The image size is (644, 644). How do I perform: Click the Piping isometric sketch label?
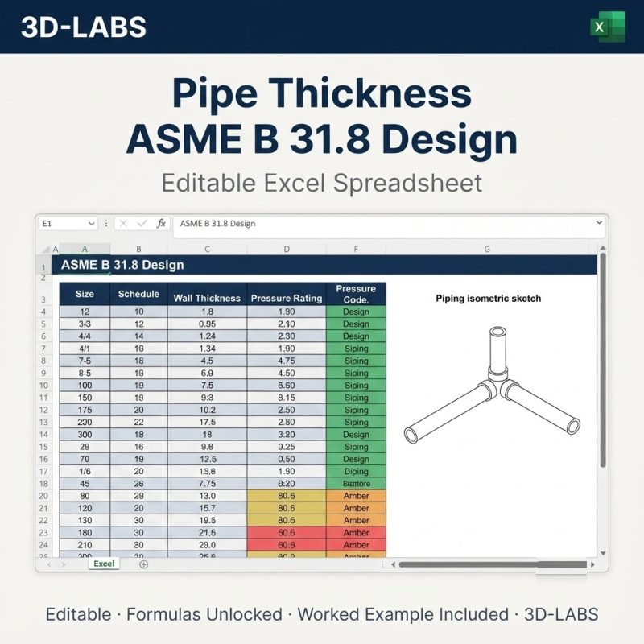489,299
